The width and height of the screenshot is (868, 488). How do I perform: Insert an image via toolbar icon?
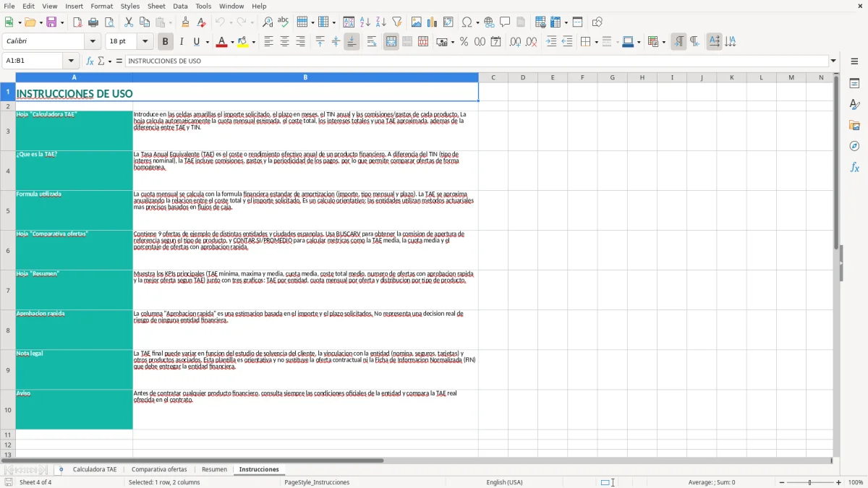click(417, 22)
